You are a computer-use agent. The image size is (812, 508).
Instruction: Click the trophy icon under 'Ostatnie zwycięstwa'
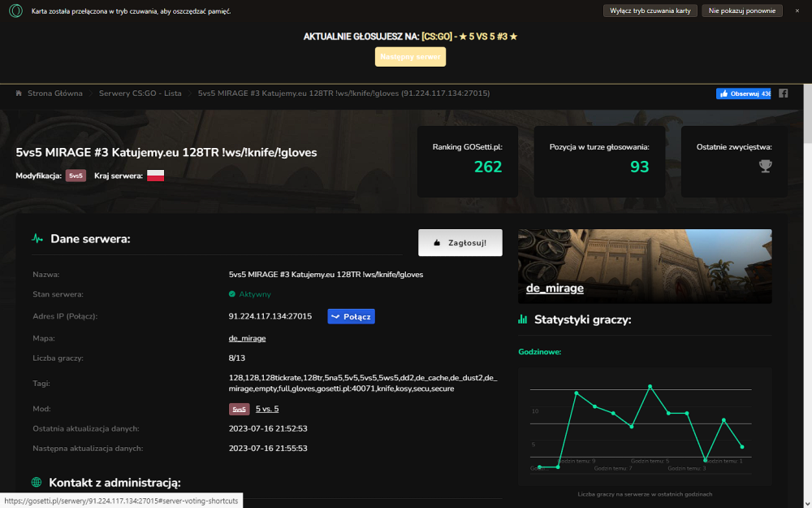click(x=765, y=166)
